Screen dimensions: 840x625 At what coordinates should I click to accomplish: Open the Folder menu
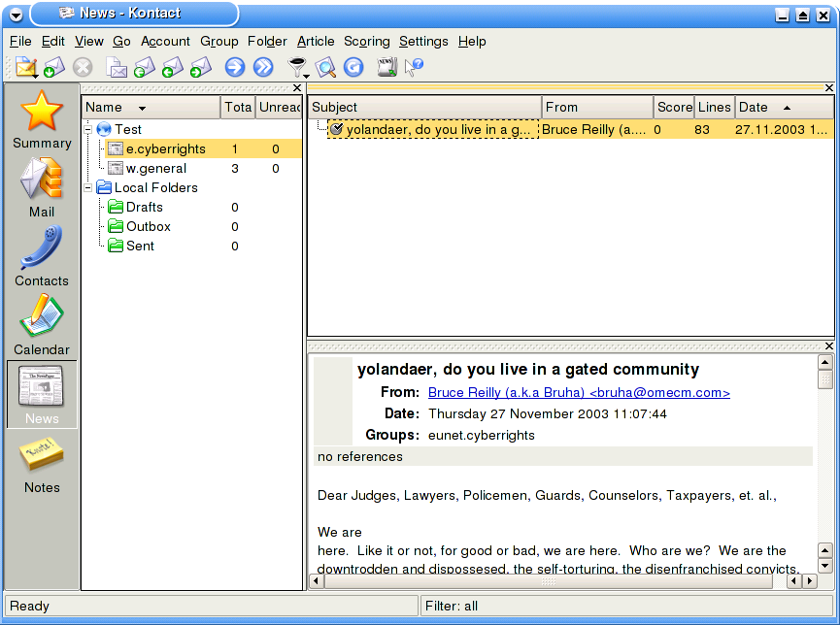click(267, 41)
